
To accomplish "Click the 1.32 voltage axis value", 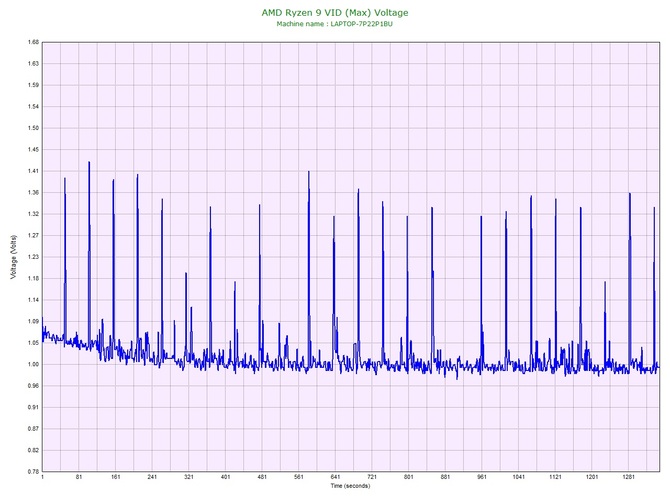I will click(33, 214).
